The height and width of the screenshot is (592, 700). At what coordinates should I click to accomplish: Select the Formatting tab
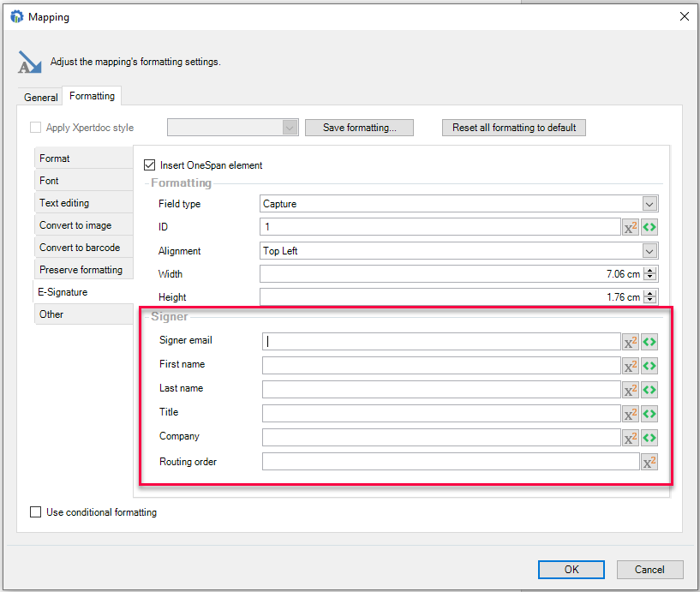pos(92,96)
